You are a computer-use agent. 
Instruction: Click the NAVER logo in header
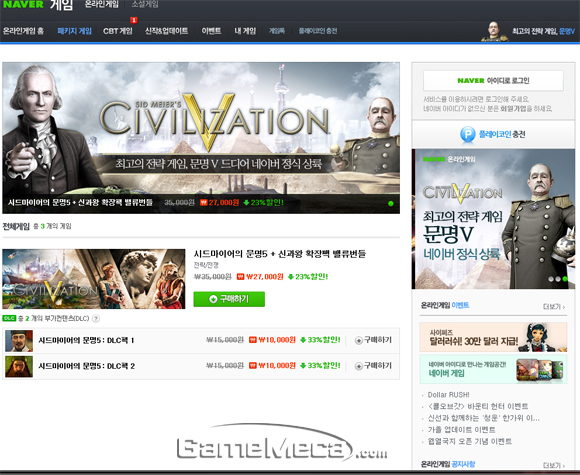(23, 4)
